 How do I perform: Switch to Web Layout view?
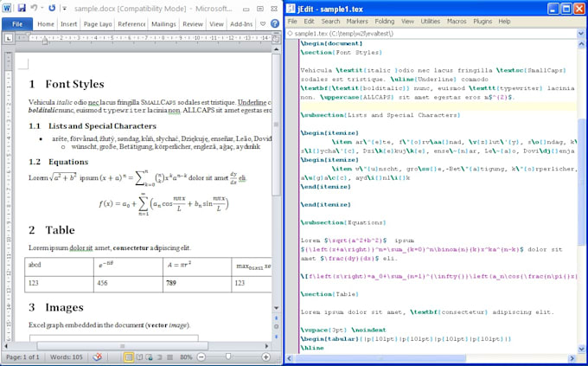[150, 356]
